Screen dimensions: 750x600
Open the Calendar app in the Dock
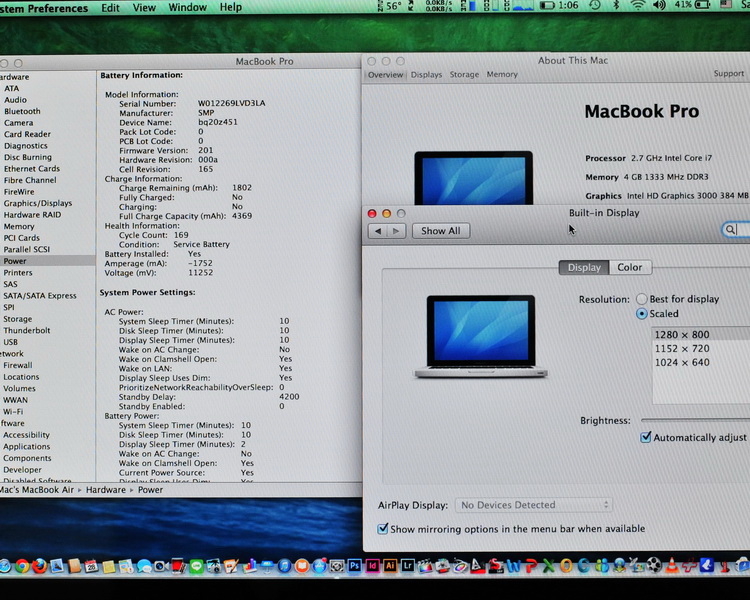point(91,567)
